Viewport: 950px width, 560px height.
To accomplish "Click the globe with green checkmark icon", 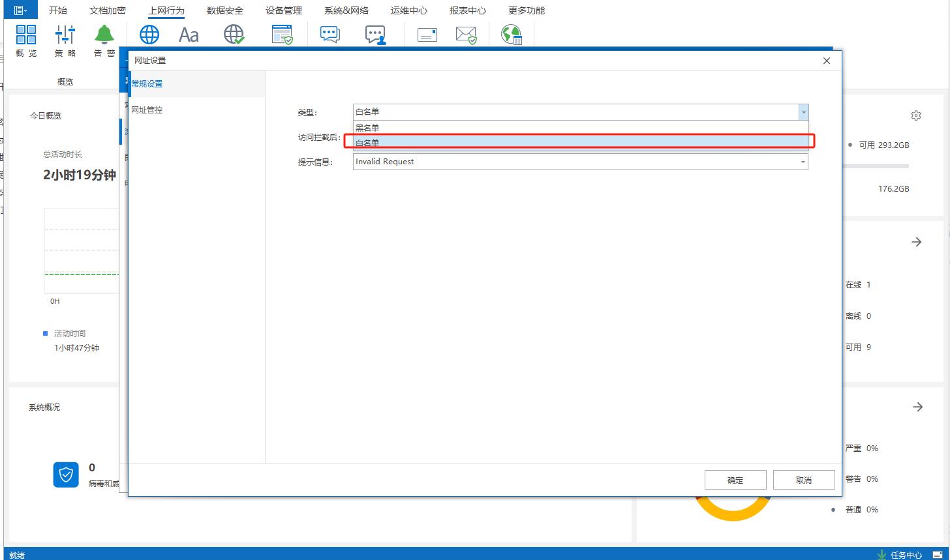I will click(x=234, y=35).
